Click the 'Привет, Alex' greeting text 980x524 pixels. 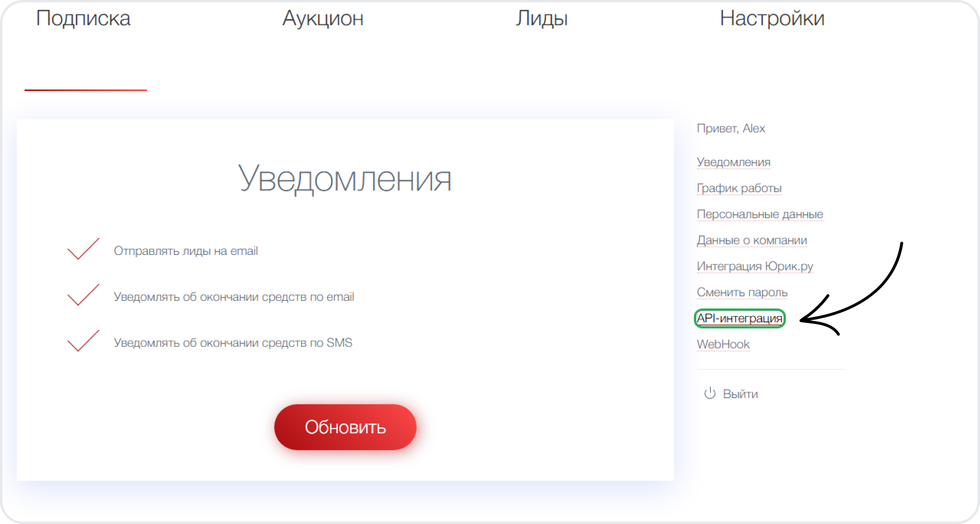click(x=731, y=128)
